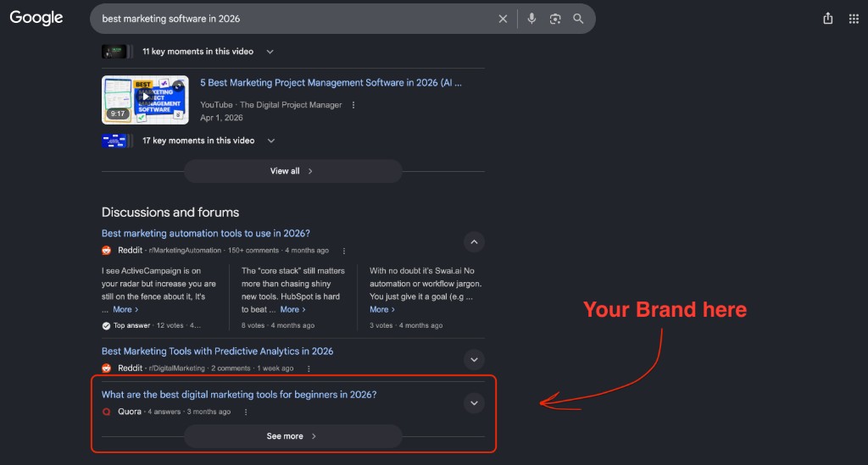Expand 17 key moments in this video

point(270,141)
